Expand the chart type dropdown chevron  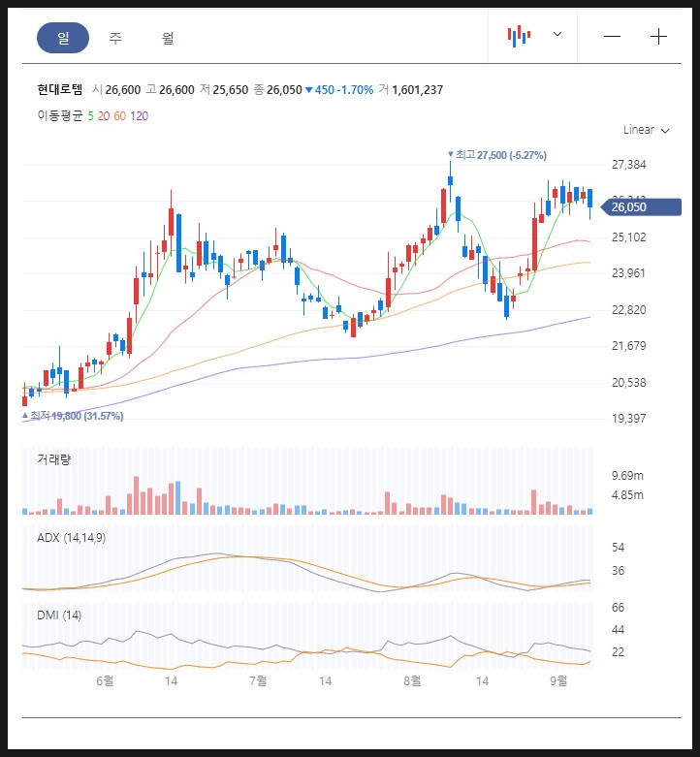557,34
